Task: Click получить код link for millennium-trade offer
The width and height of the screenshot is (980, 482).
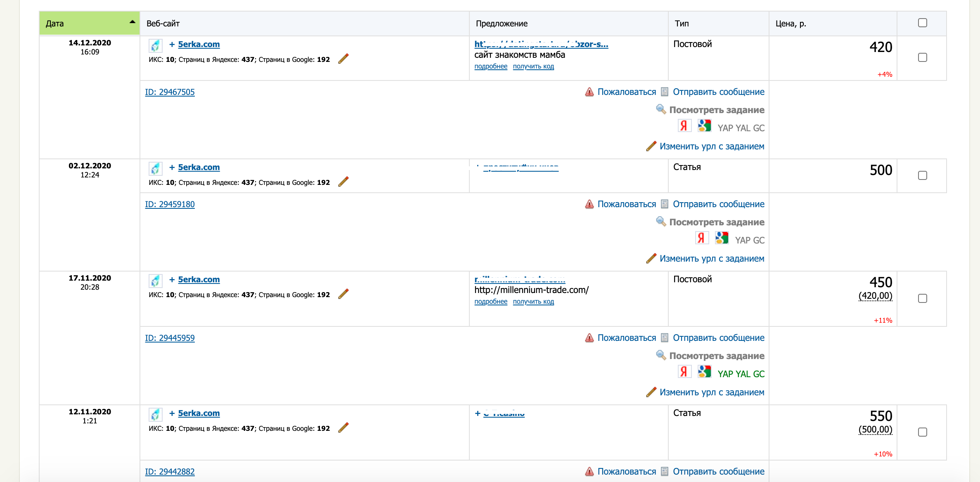Action: [x=533, y=302]
